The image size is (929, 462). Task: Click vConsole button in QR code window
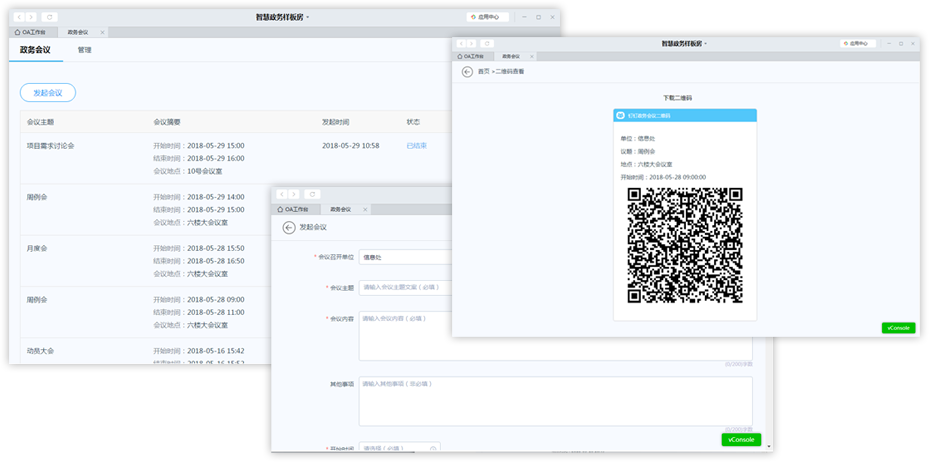tap(899, 328)
